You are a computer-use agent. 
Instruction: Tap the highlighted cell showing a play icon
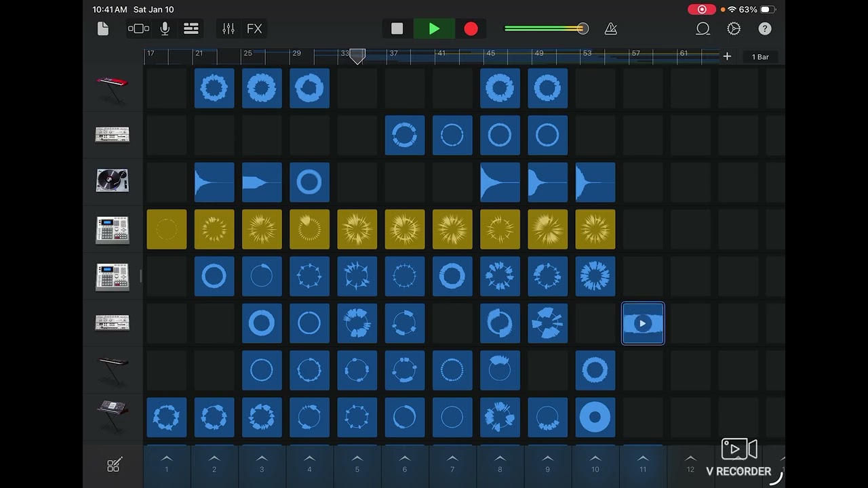click(x=643, y=323)
